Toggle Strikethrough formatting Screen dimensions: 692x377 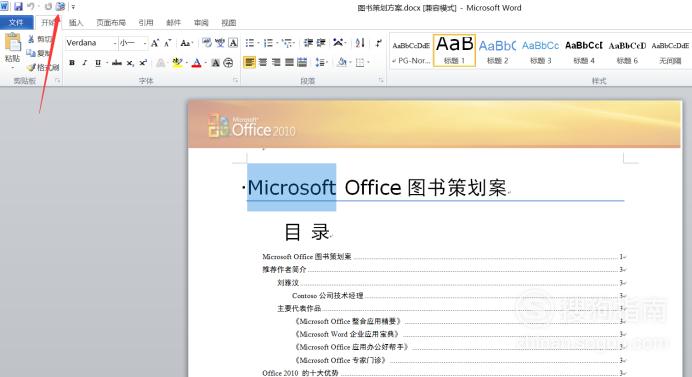point(117,63)
